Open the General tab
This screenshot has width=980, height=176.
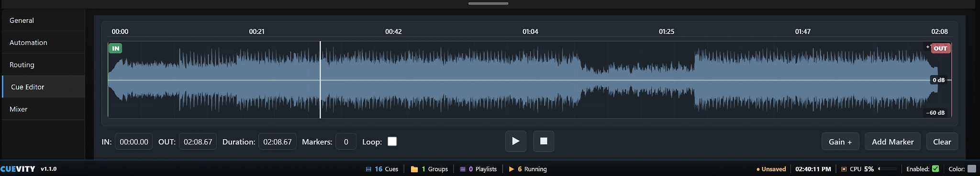coord(43,20)
